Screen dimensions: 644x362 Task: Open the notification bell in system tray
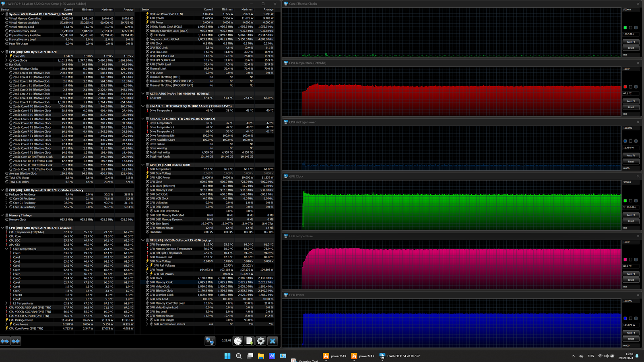coord(637,356)
